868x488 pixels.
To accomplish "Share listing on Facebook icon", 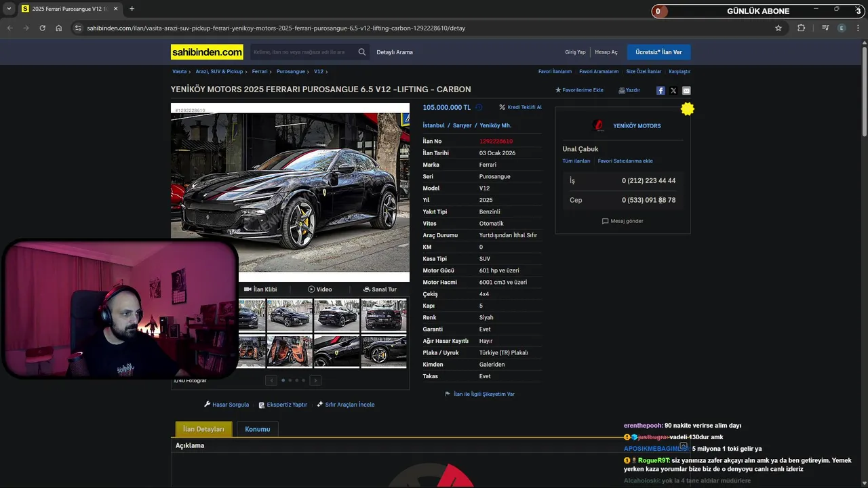I will tap(660, 90).
